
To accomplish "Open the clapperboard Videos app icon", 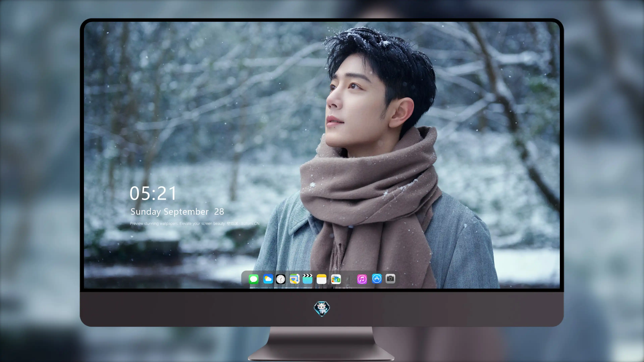I will click(x=308, y=279).
